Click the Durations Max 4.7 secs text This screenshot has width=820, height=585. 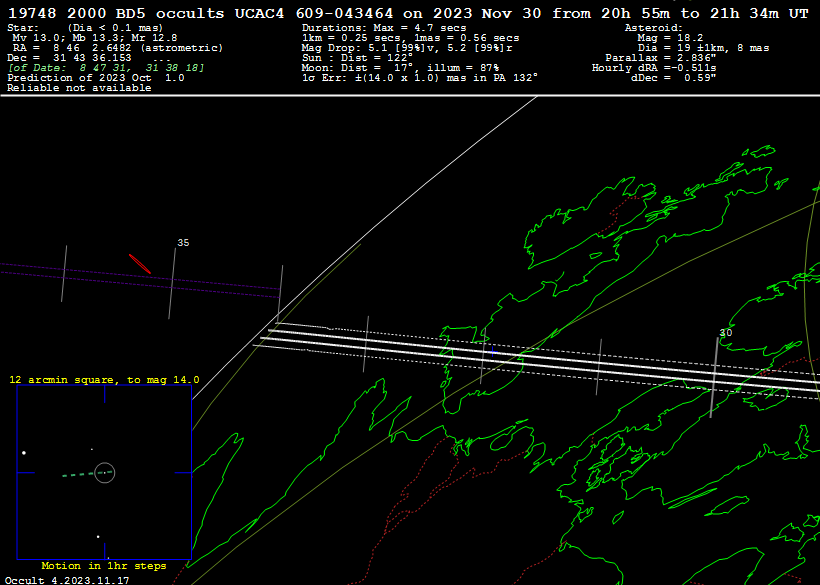(384, 28)
